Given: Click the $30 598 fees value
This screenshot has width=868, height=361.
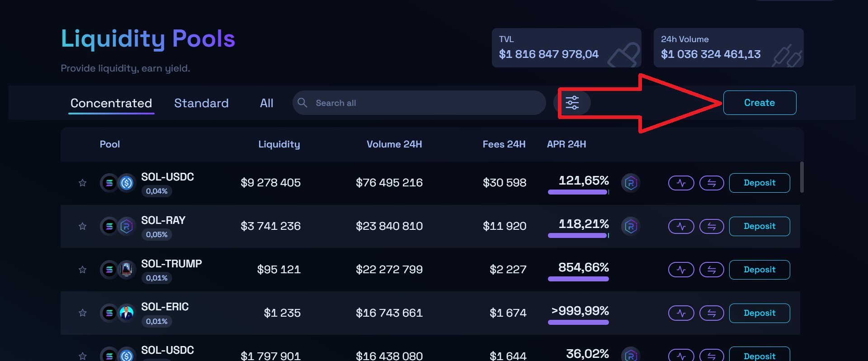Looking at the screenshot, I should [x=505, y=183].
